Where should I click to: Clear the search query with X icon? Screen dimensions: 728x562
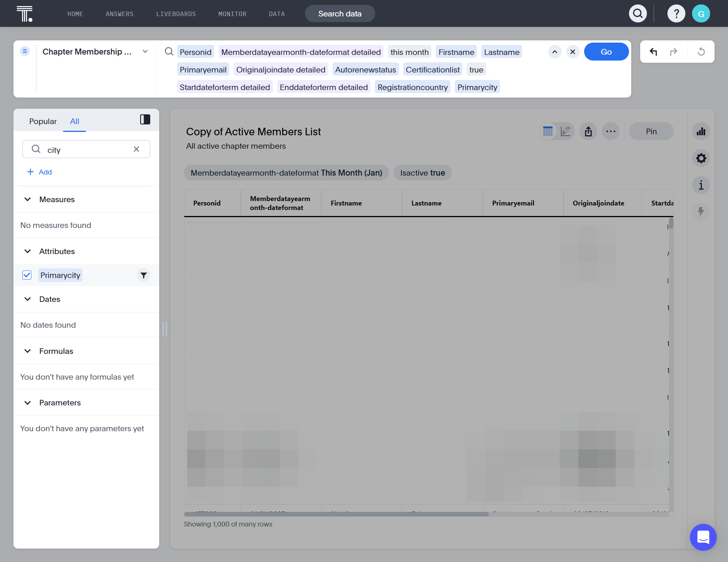pyautogui.click(x=573, y=52)
